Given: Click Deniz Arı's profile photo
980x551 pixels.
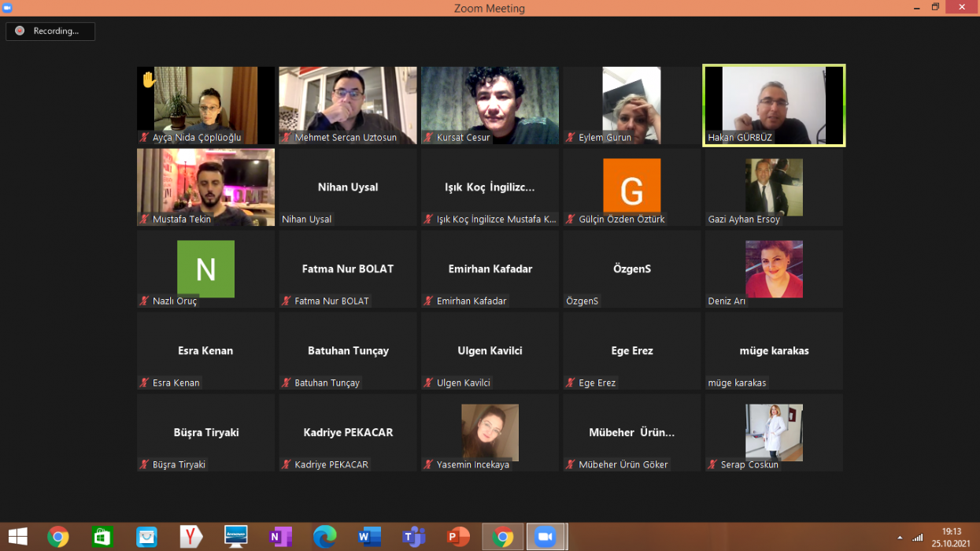Looking at the screenshot, I should [x=774, y=269].
